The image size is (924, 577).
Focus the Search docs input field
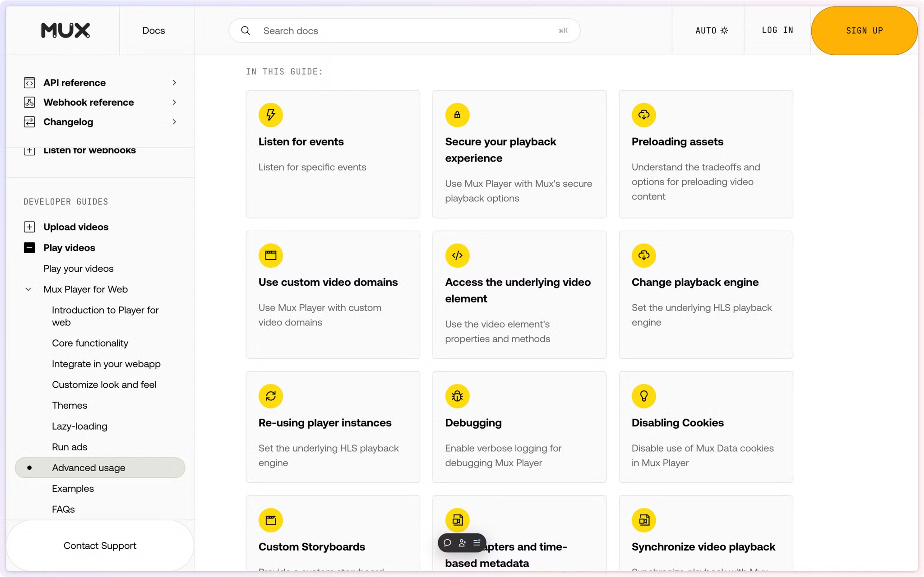click(404, 31)
